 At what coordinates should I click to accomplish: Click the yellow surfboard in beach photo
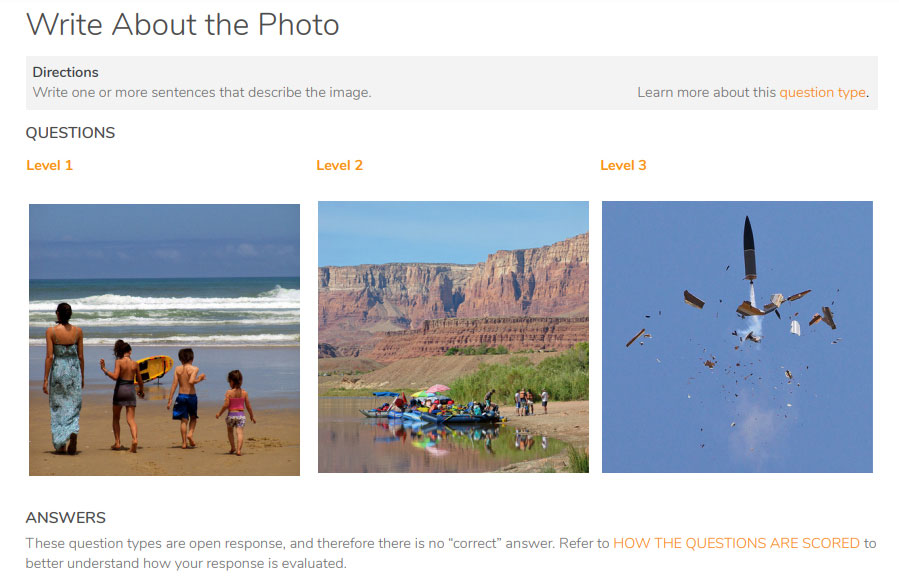[x=154, y=368]
